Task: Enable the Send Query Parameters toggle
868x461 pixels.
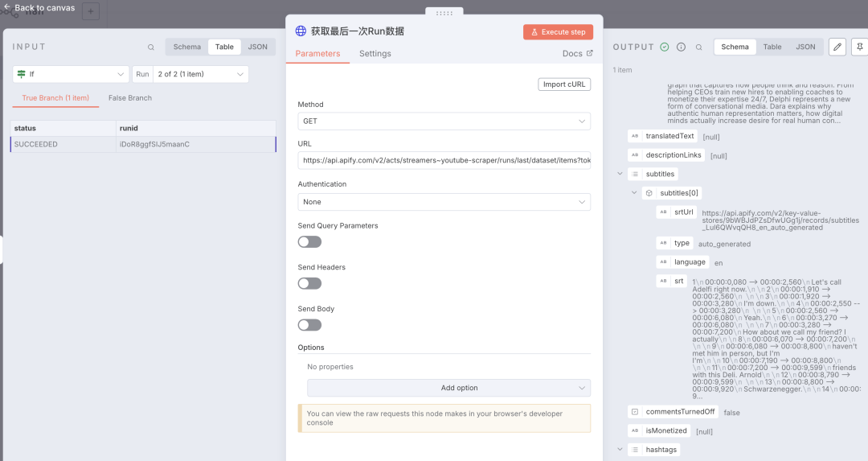Action: tap(309, 241)
